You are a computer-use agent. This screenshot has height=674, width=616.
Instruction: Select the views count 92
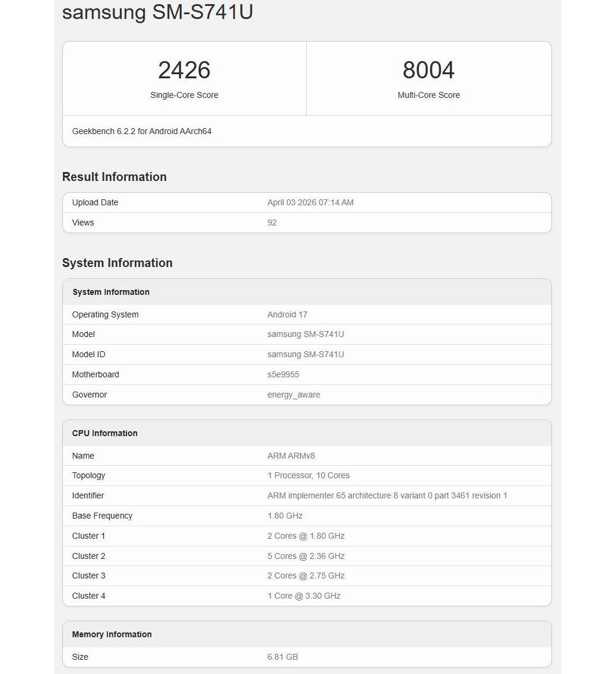tap(272, 222)
